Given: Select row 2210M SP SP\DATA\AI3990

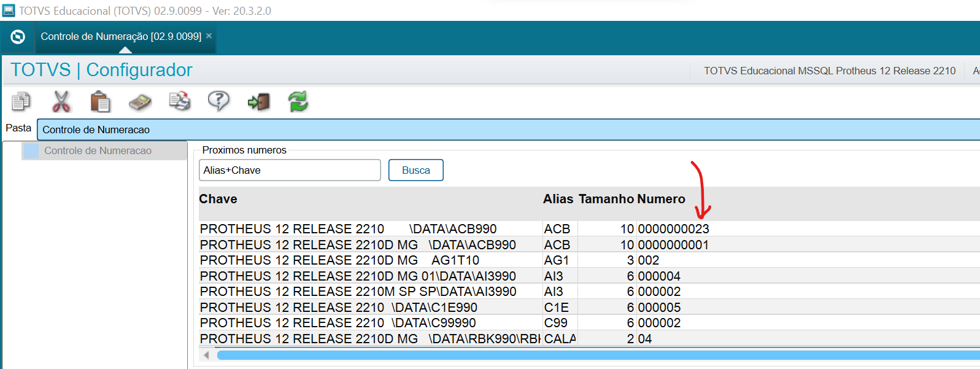Looking at the screenshot, I should pos(589,292).
